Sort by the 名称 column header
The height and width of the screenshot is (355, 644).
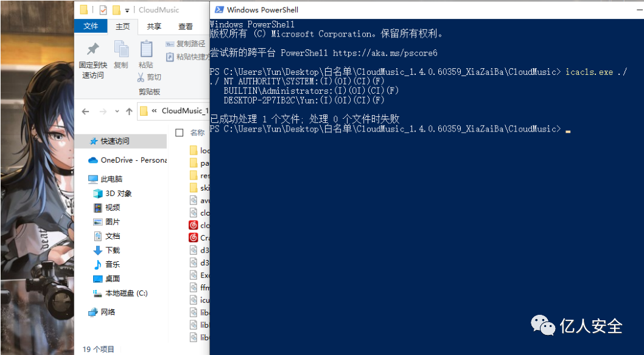pos(198,132)
